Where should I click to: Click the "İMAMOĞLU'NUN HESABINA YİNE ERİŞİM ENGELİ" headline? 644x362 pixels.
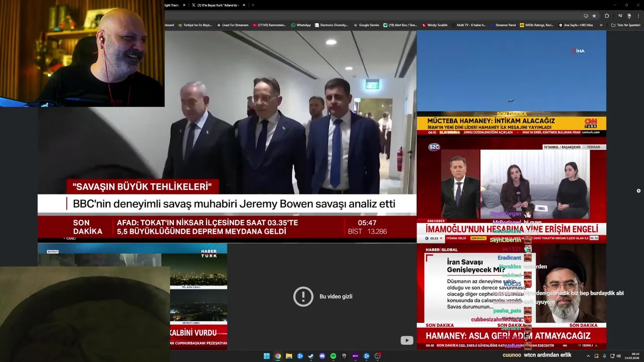coord(512,229)
